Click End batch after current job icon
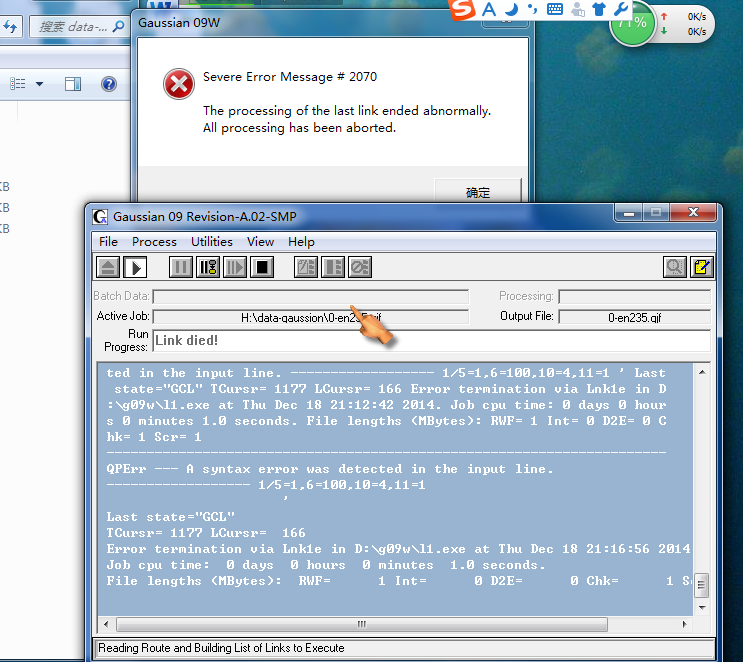The width and height of the screenshot is (743, 662). 333,267
